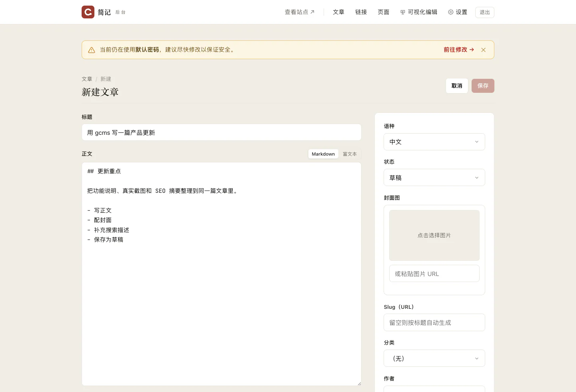
Task: Open the 语种 dropdown showing 中文
Action: (434, 142)
